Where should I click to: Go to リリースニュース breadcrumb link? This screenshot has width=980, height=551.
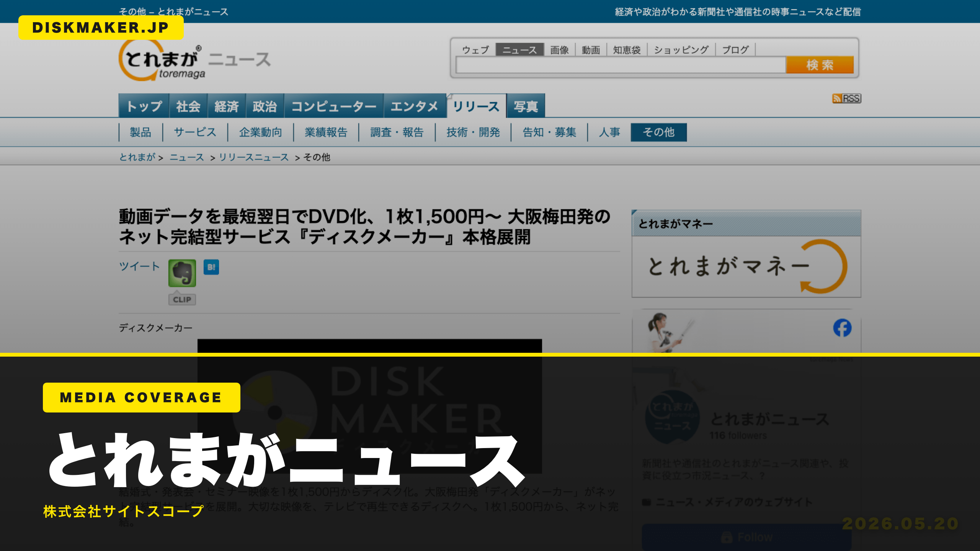coord(254,157)
